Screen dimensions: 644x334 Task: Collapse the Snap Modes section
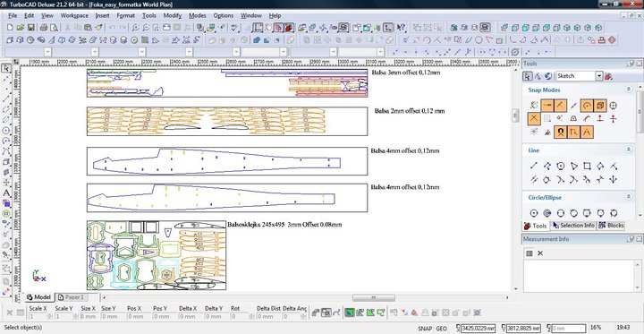[x=629, y=90]
